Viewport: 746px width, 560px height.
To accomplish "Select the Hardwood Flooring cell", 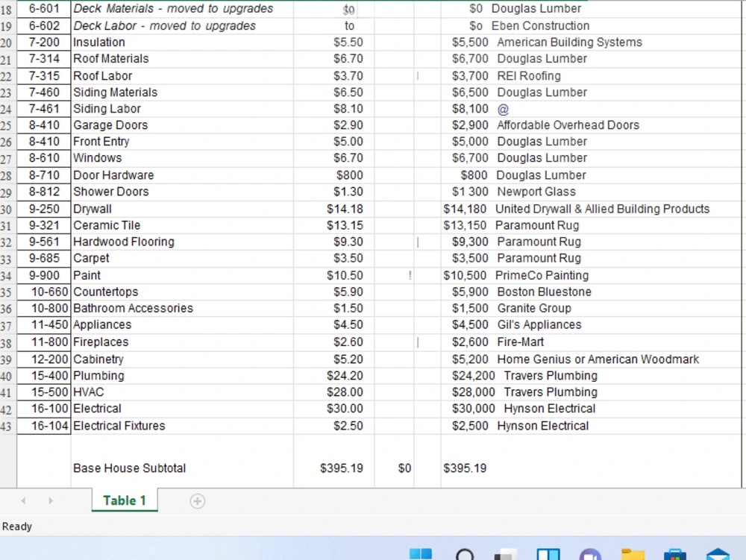I will (x=182, y=242).
